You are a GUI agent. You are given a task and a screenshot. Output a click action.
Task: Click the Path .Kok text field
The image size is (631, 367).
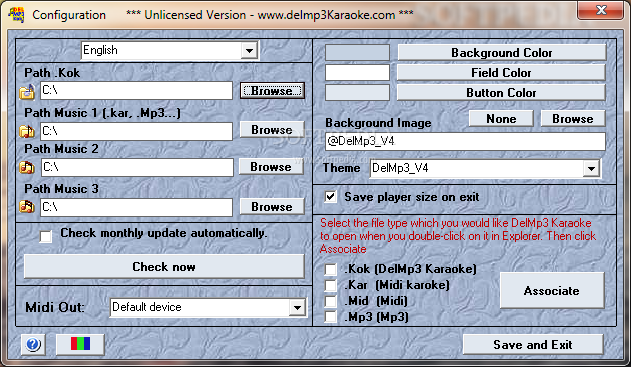pos(136,91)
